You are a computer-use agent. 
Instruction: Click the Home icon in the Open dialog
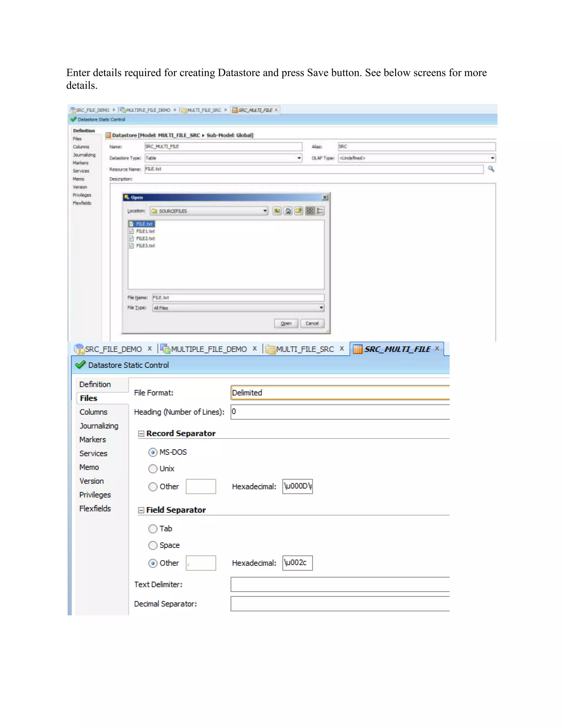[x=288, y=211]
